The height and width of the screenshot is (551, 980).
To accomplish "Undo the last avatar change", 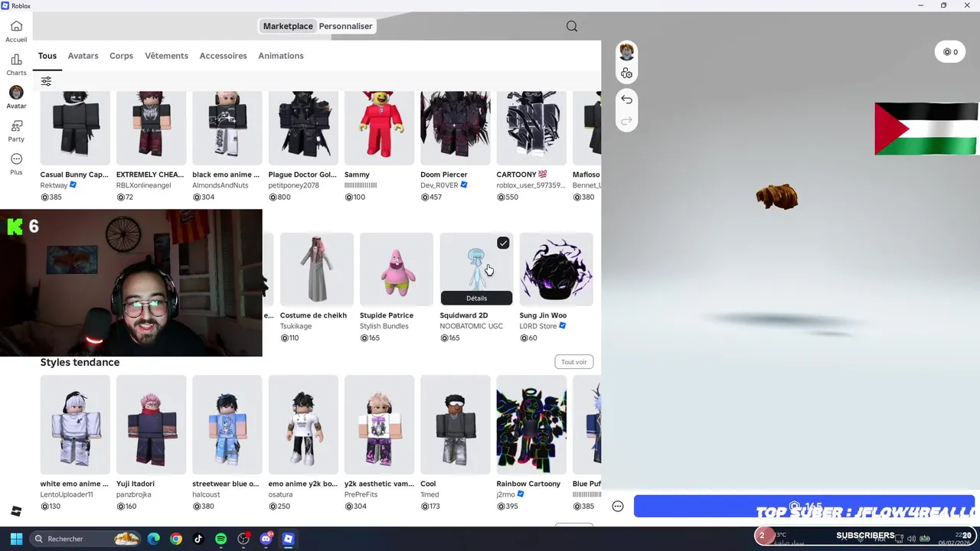I will click(626, 99).
